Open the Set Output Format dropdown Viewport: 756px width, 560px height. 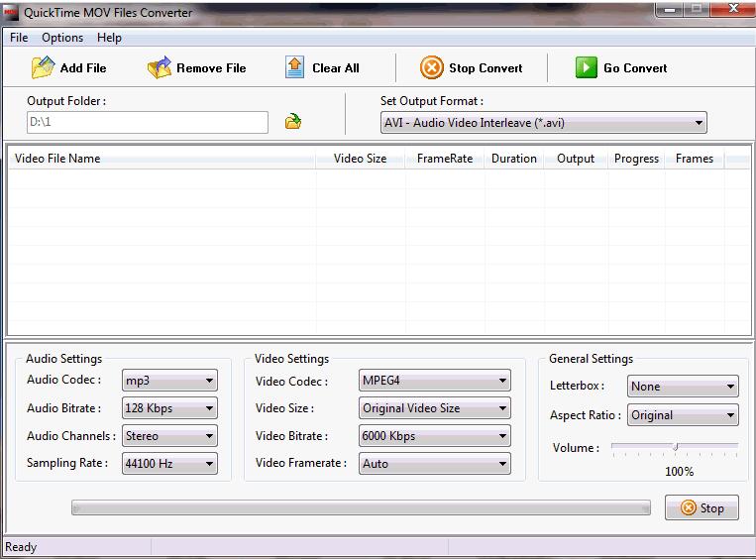[543, 123]
